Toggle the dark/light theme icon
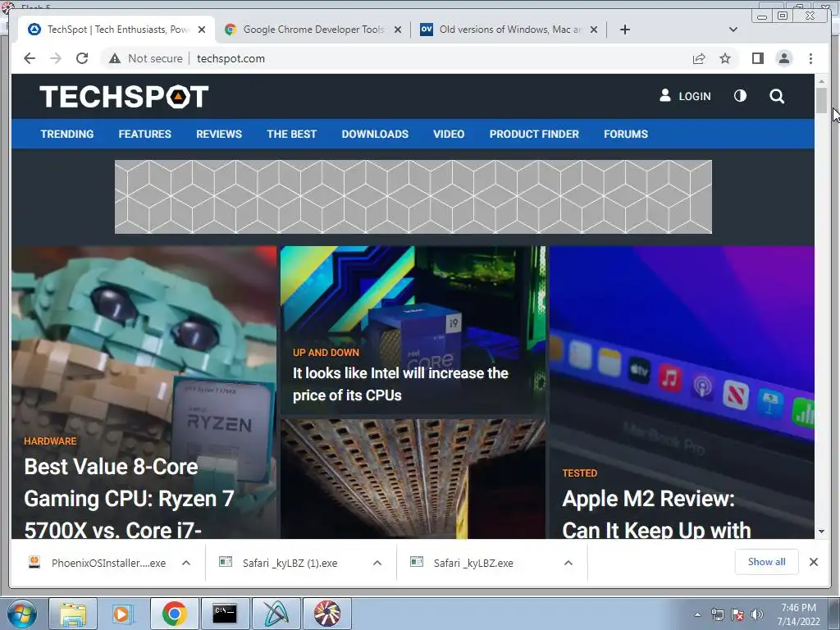 [x=740, y=96]
